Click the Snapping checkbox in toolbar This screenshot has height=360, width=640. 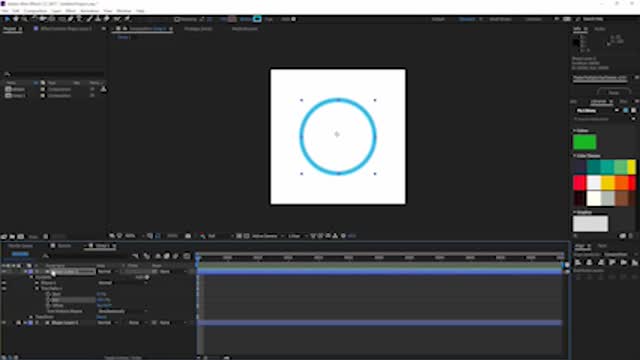tap(177, 19)
